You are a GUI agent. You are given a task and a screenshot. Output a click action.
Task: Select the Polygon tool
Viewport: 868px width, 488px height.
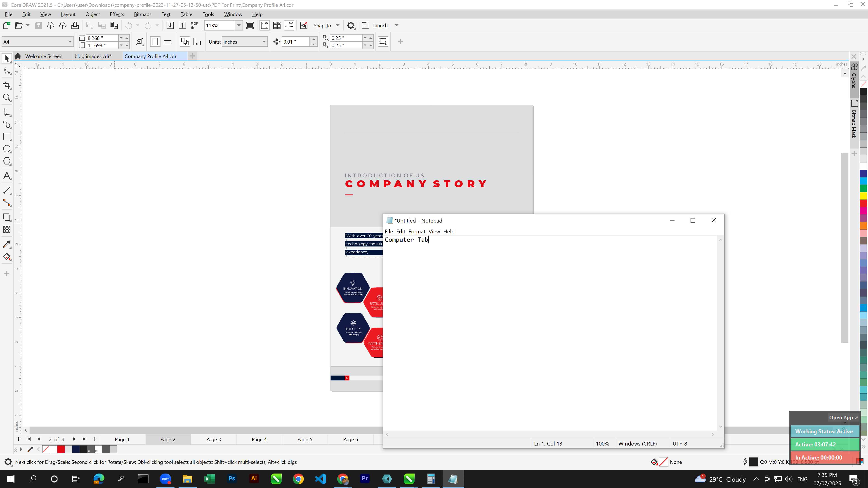(7, 161)
